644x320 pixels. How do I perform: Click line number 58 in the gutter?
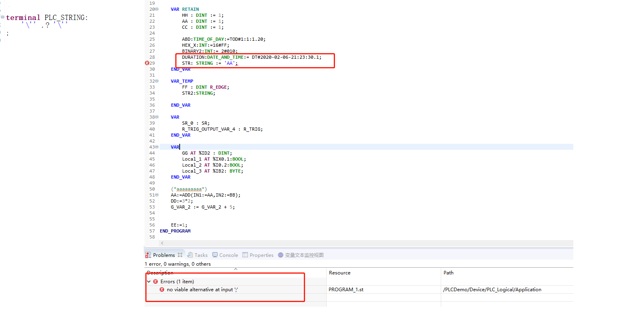(152, 237)
